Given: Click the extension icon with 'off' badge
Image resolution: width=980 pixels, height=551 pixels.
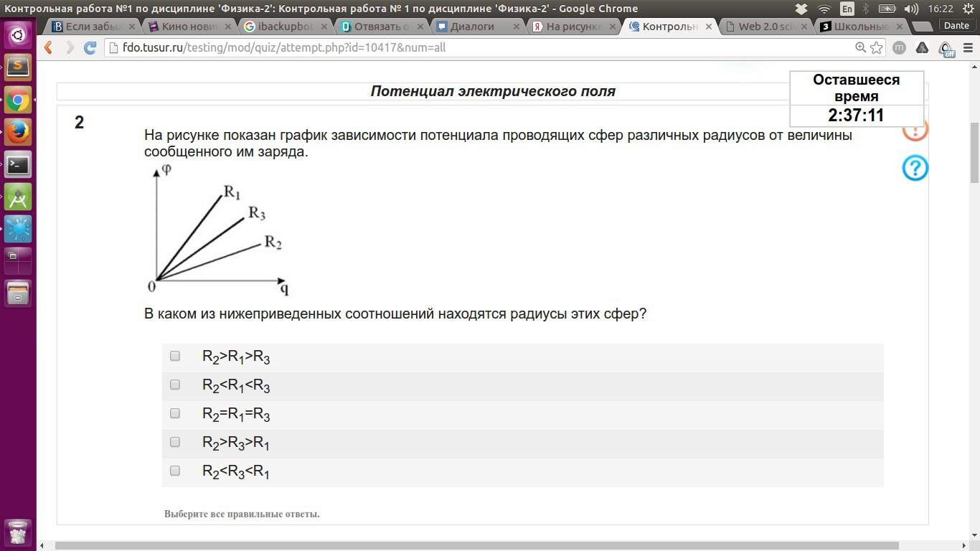Looking at the screenshot, I should (x=946, y=49).
